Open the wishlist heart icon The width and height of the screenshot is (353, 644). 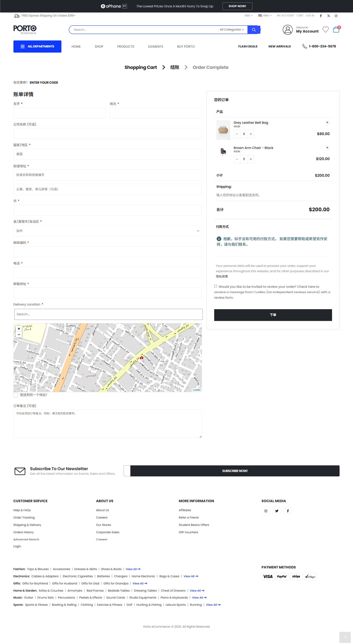point(325,30)
